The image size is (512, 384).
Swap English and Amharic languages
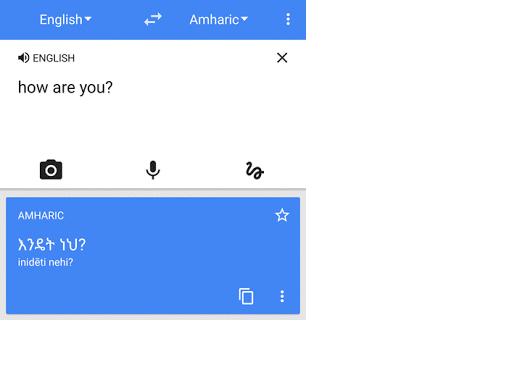click(153, 19)
